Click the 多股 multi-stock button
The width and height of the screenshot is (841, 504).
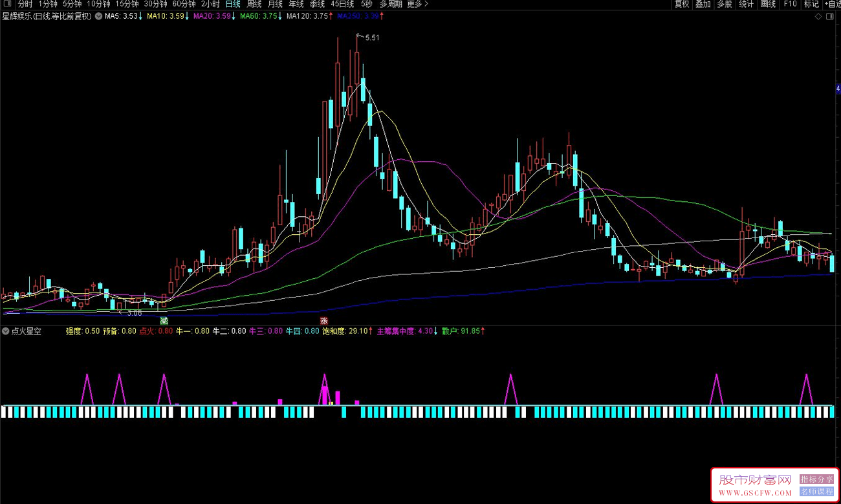(x=725, y=4)
